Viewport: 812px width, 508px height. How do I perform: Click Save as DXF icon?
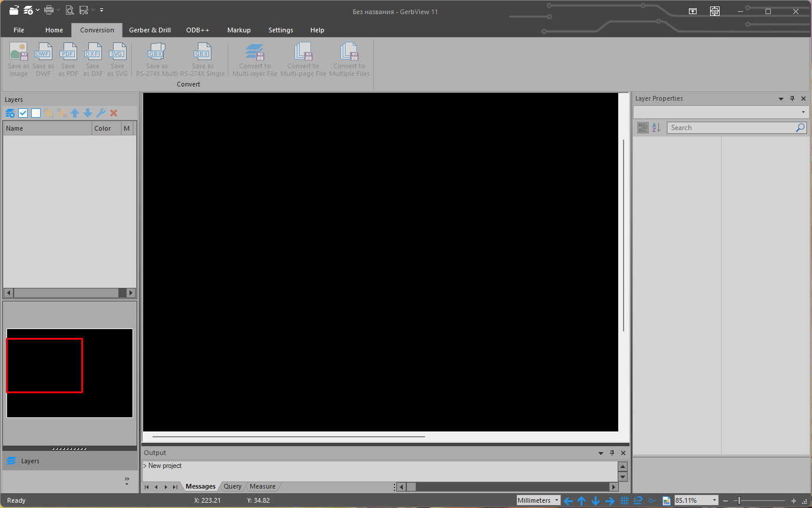coord(93,59)
